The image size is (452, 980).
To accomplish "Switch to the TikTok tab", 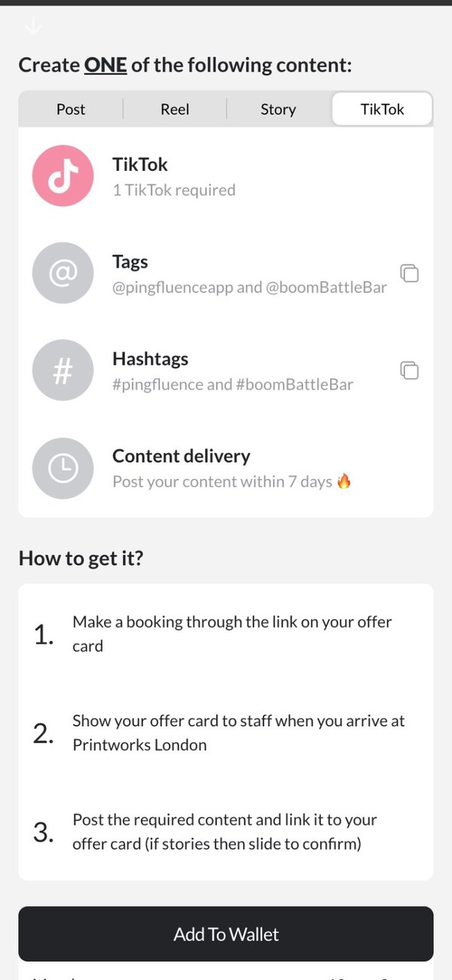I will coord(382,109).
